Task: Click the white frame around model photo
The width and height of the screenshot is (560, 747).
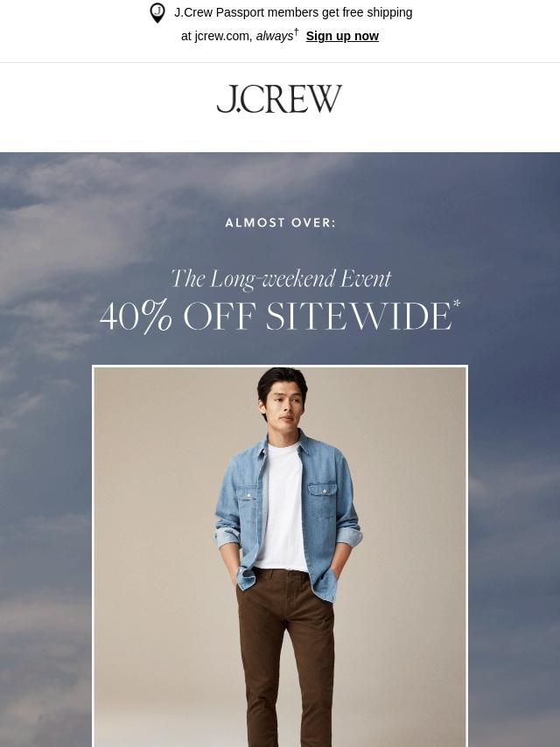Action: coord(280,367)
